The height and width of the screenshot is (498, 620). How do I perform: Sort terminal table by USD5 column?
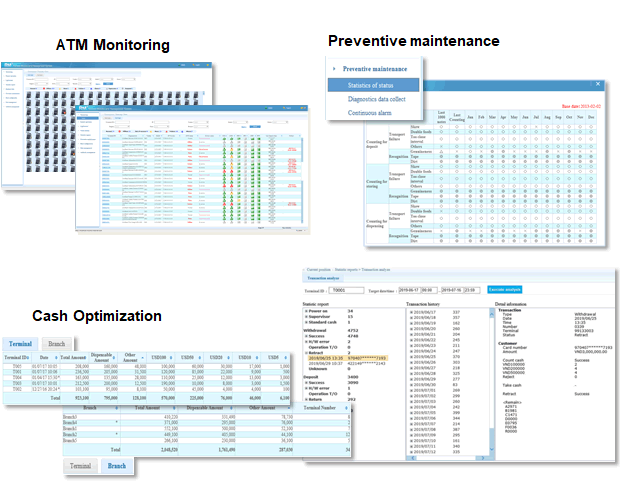pos(285,358)
